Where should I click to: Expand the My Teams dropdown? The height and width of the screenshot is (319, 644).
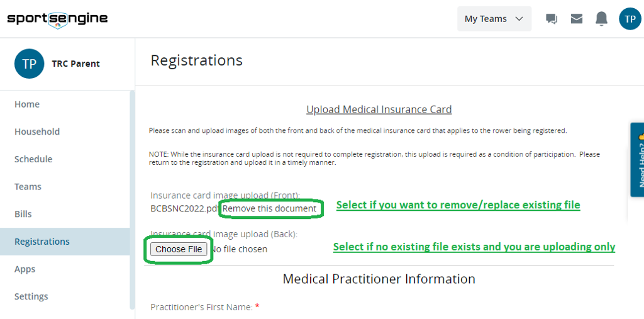tap(494, 19)
